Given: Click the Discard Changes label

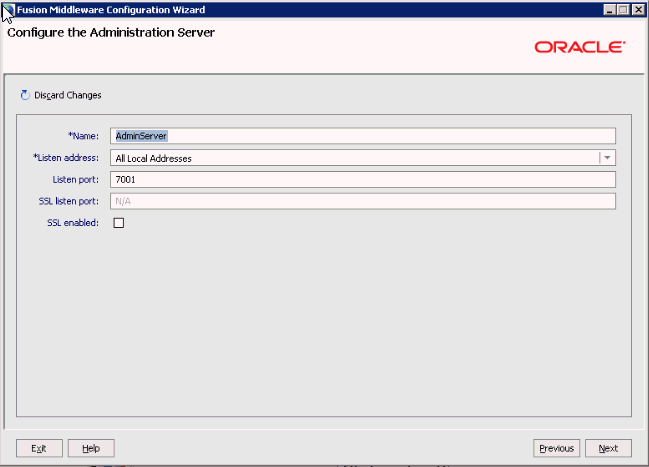Looking at the screenshot, I should (68, 95).
